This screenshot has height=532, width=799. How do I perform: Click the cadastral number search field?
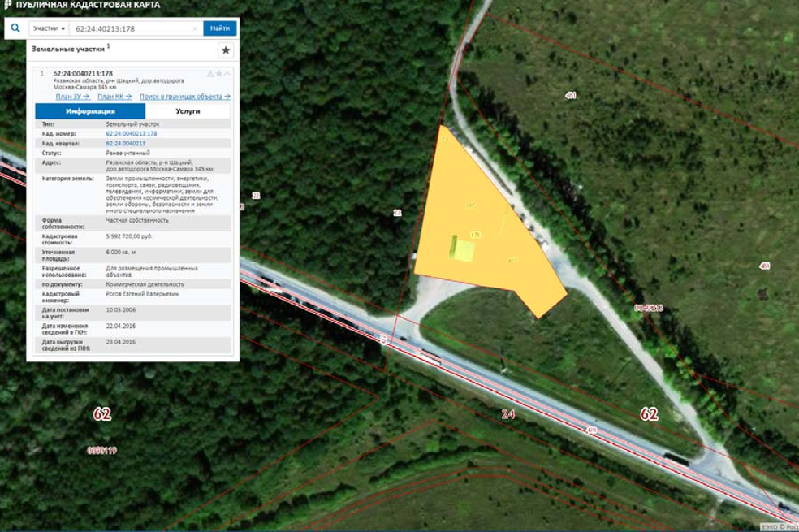130,28
